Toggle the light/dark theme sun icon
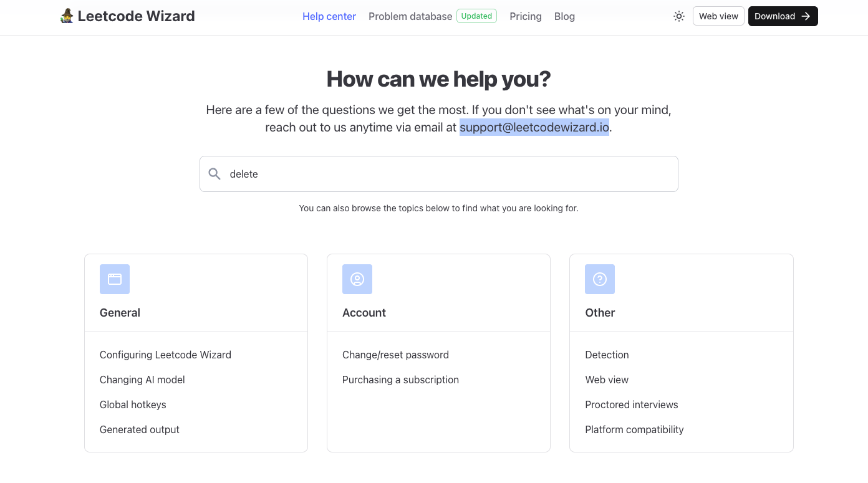 click(679, 16)
